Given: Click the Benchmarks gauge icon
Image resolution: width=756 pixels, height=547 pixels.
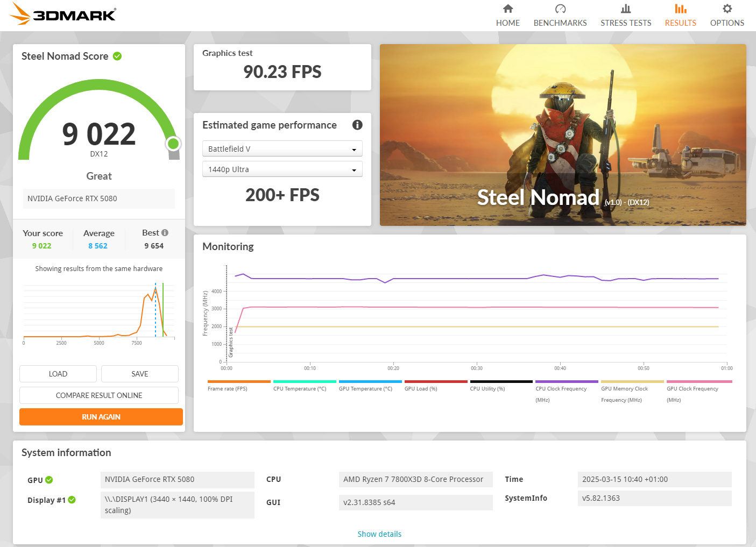Looking at the screenshot, I should 560,9.
